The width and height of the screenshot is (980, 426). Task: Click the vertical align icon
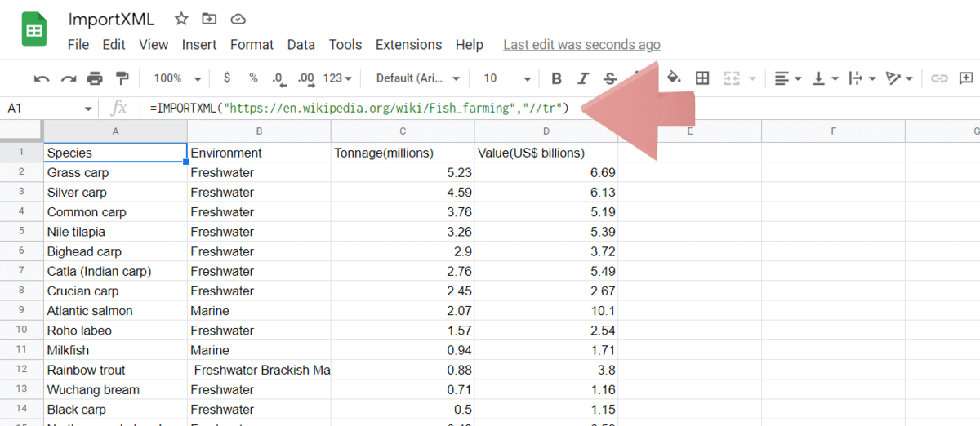coord(818,78)
